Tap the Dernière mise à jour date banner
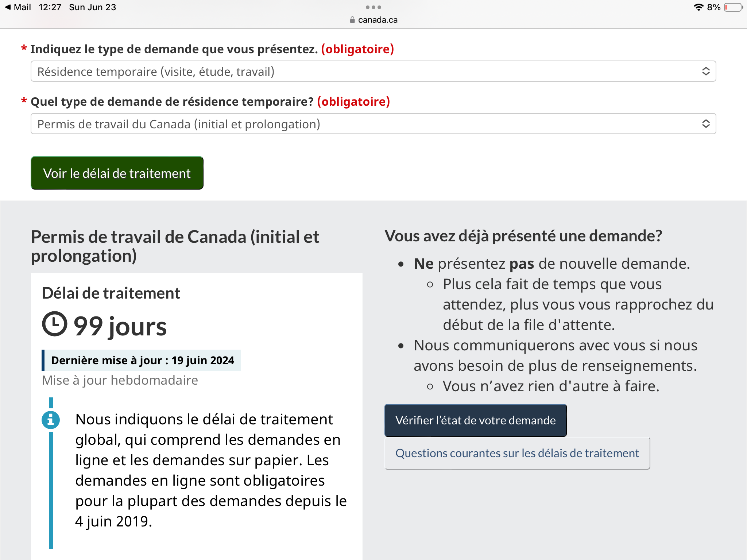747x560 pixels. 142,360
